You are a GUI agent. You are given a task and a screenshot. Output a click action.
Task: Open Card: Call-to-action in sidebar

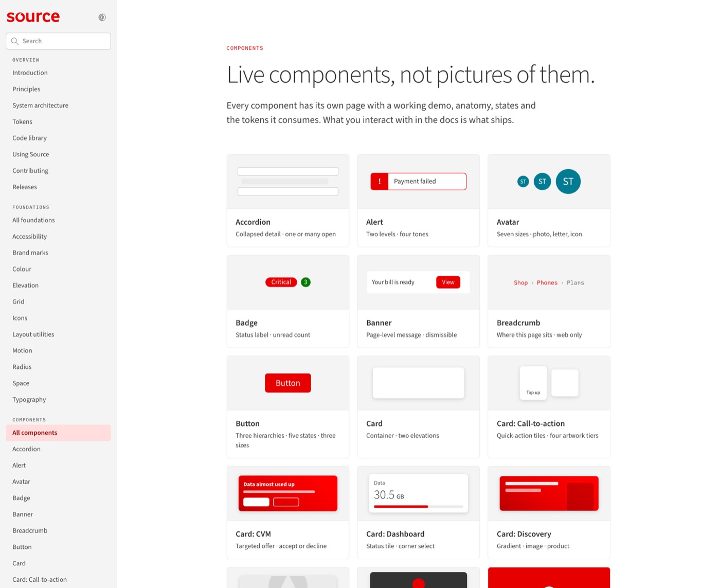[40, 580]
